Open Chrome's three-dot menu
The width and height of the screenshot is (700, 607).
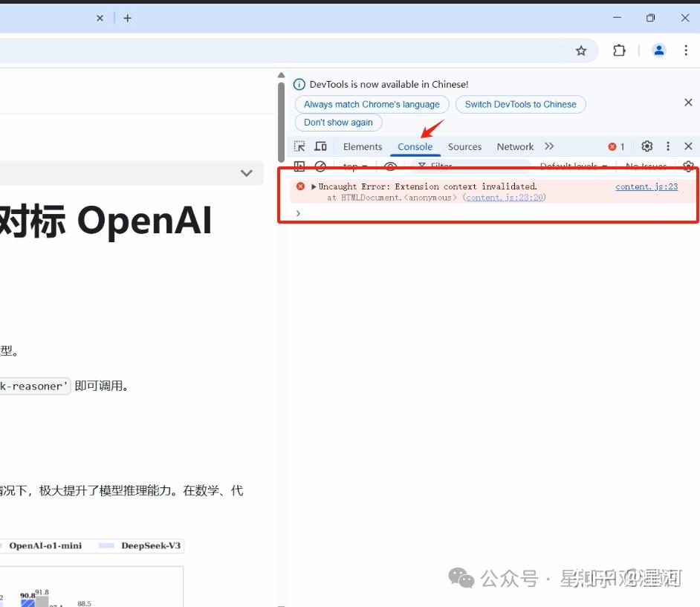pyautogui.click(x=686, y=51)
